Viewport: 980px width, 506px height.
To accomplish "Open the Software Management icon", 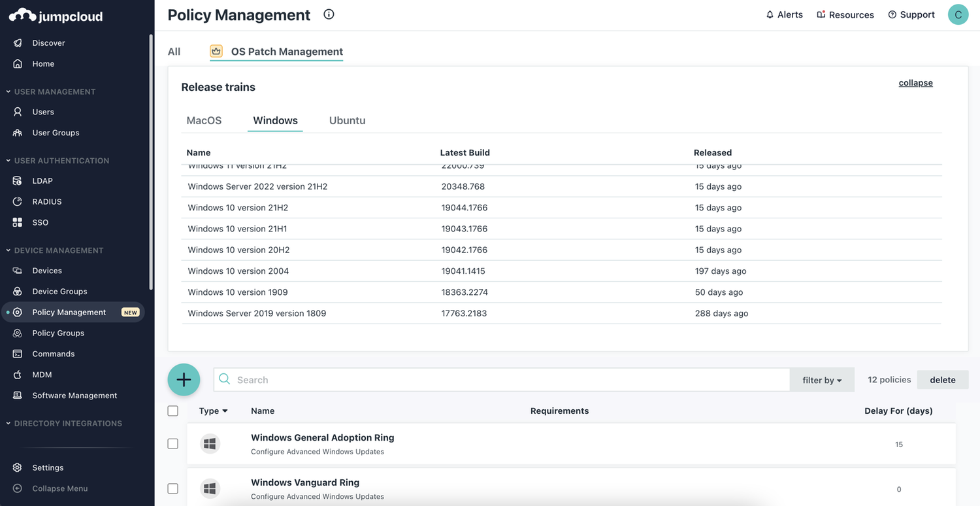I will 18,396.
